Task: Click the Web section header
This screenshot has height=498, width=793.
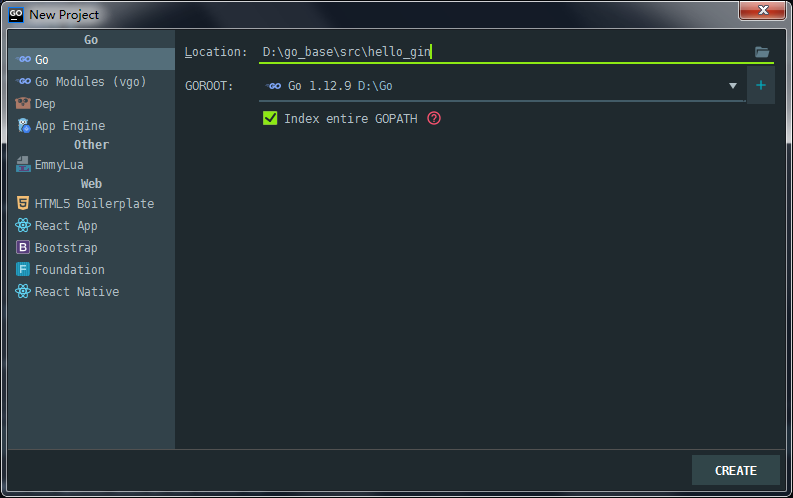Action: 91,184
